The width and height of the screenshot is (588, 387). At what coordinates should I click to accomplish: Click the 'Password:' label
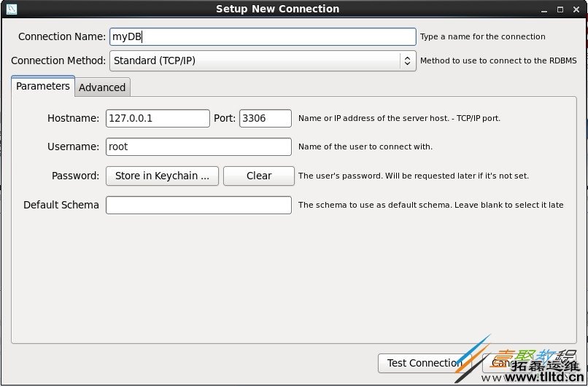75,176
